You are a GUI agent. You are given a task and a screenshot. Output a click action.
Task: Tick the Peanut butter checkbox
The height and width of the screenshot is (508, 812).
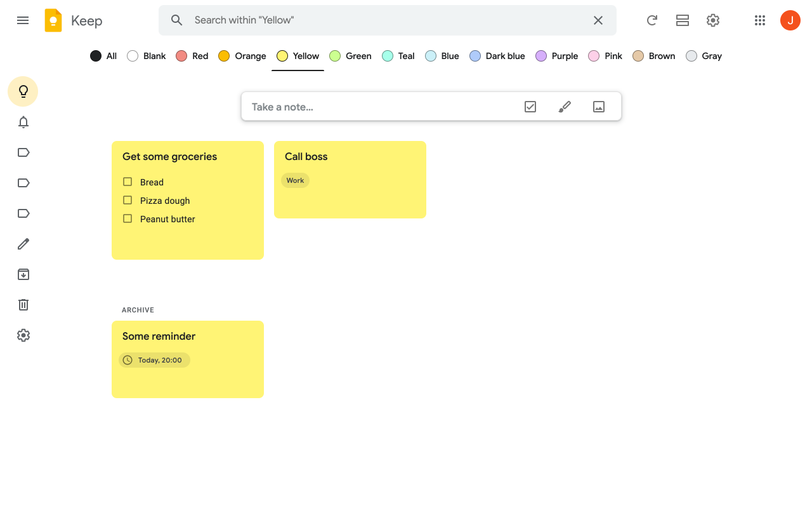pyautogui.click(x=127, y=218)
